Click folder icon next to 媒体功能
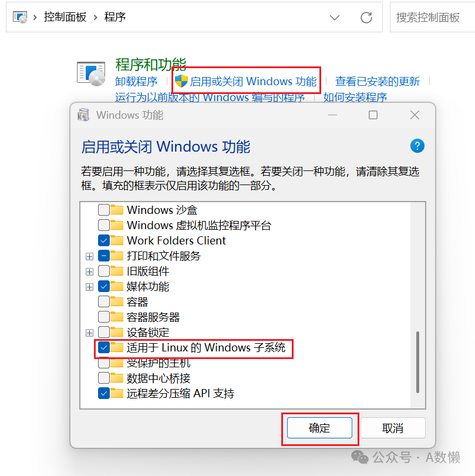 (x=117, y=286)
